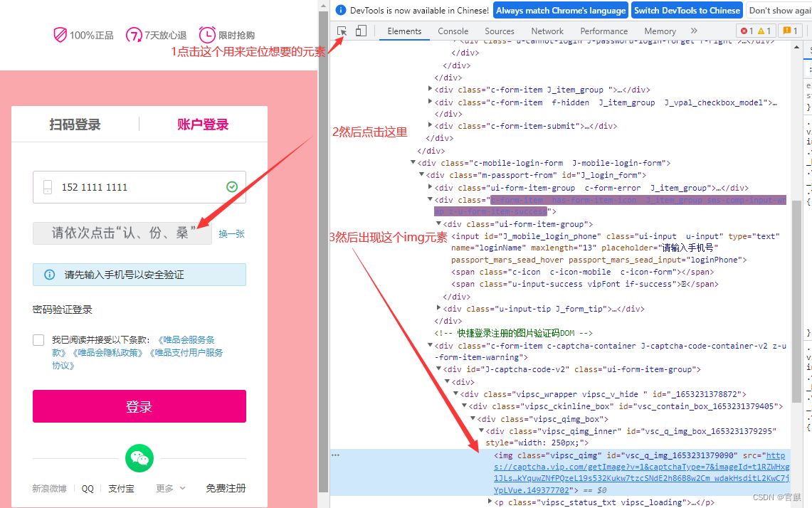This screenshot has width=812, height=508.
Task: Click 换一张 to refresh captcha
Action: 231,233
